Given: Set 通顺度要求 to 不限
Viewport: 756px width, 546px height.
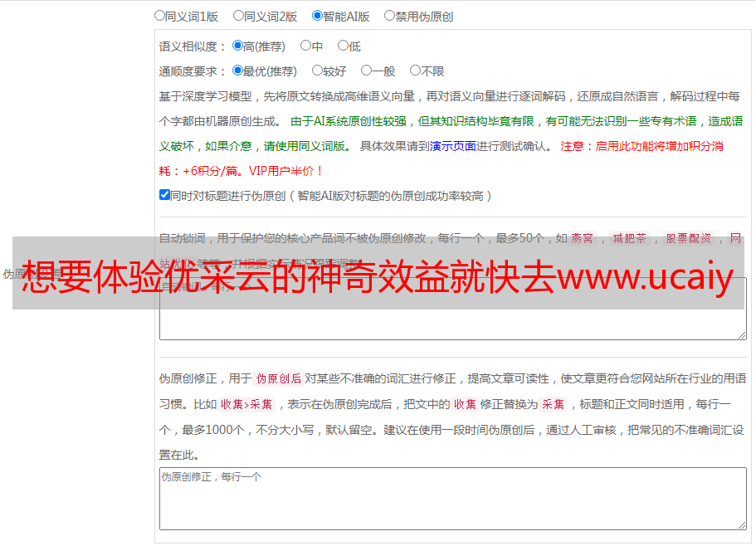Looking at the screenshot, I should 415,71.
